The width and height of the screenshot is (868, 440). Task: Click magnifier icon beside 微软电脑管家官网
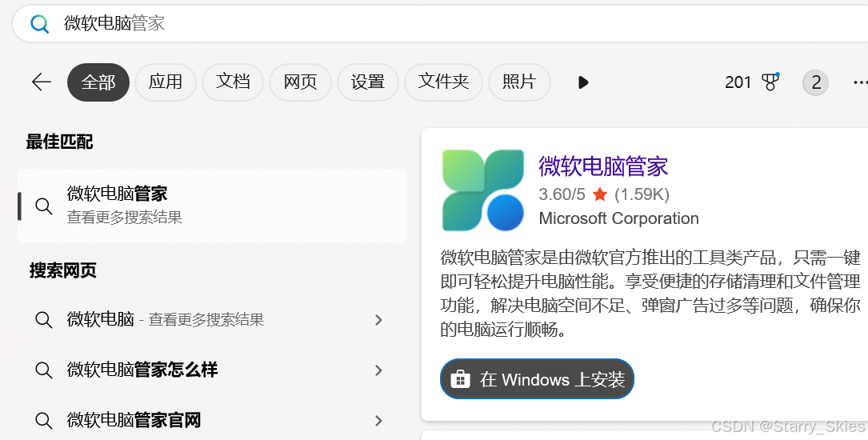[x=44, y=420]
